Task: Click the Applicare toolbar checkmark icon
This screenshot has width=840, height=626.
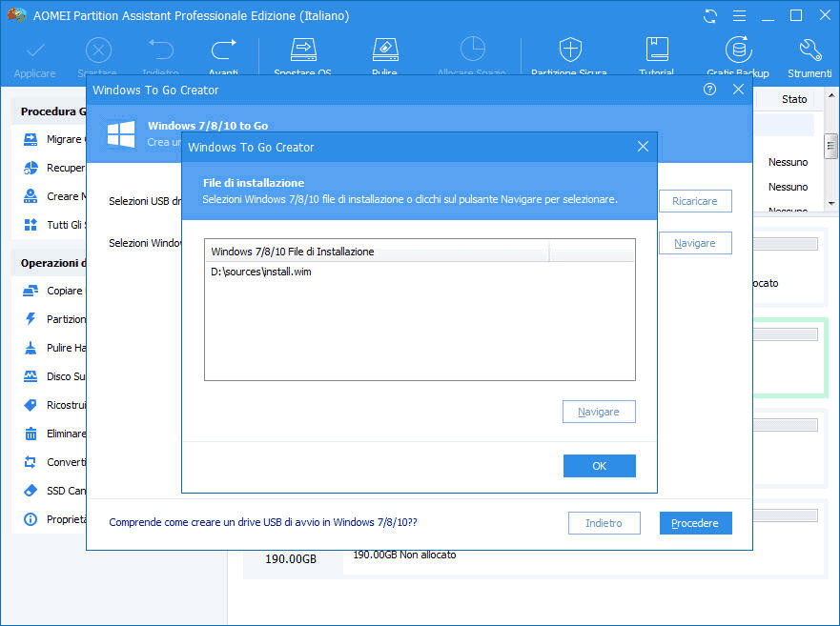Action: [x=35, y=50]
